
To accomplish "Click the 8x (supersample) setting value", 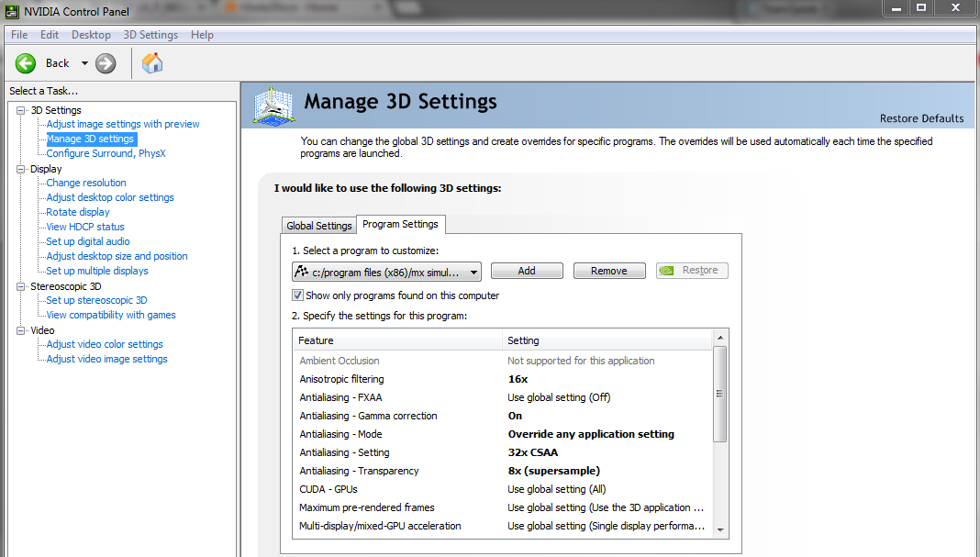I will (x=553, y=471).
